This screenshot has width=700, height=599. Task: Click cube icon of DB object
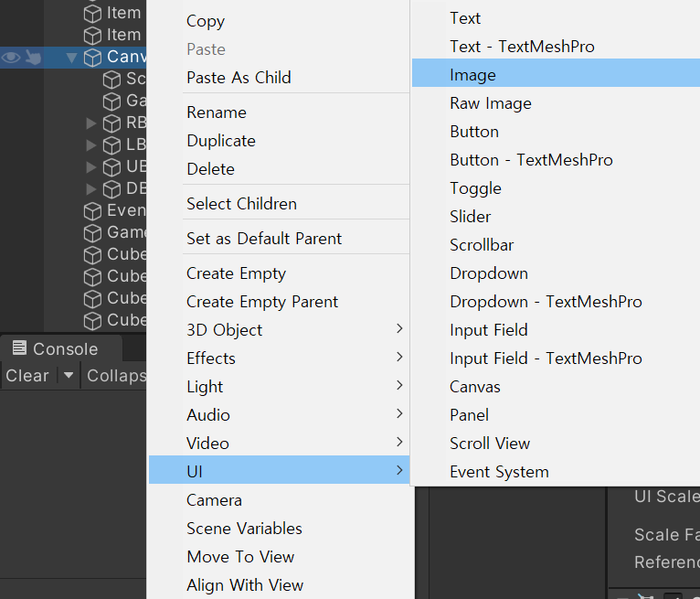(111, 189)
